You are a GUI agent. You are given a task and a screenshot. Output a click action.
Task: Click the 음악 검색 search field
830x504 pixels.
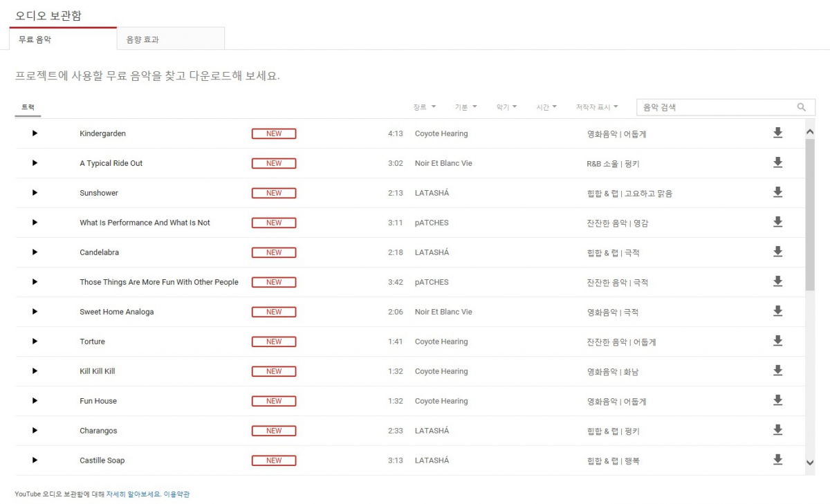(x=716, y=107)
